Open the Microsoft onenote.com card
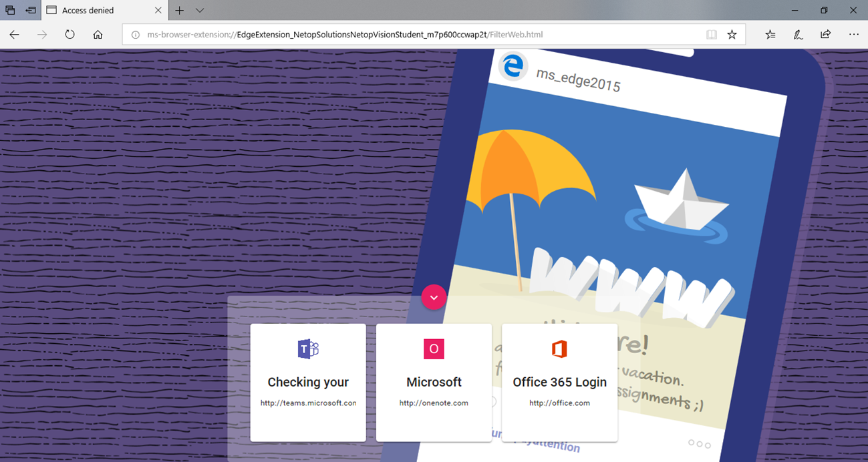868x462 pixels. click(434, 383)
